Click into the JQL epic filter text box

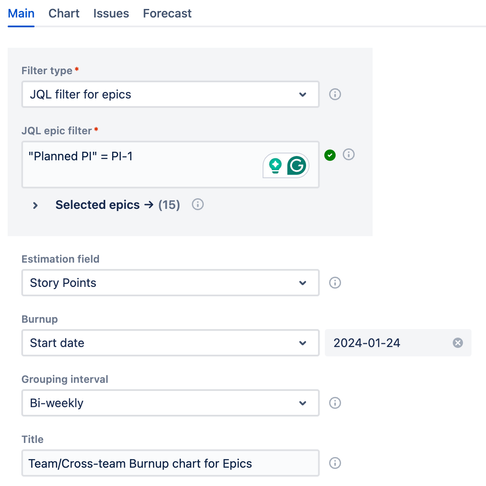coord(140,165)
